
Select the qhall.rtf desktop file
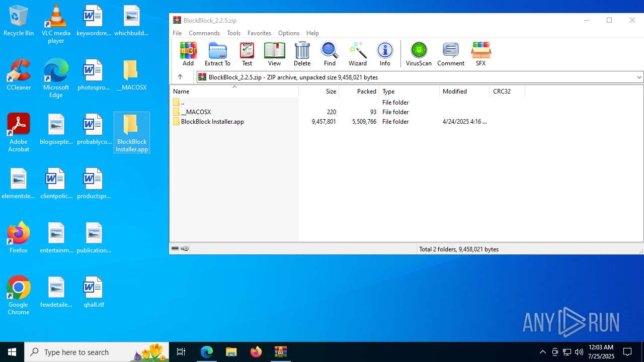(x=94, y=292)
